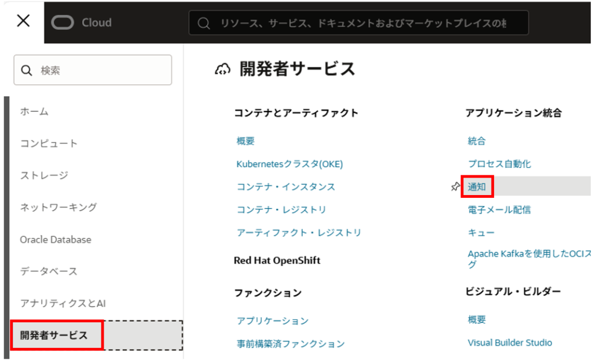Open Kubernetesクラスタ(OKE) link

tap(290, 164)
